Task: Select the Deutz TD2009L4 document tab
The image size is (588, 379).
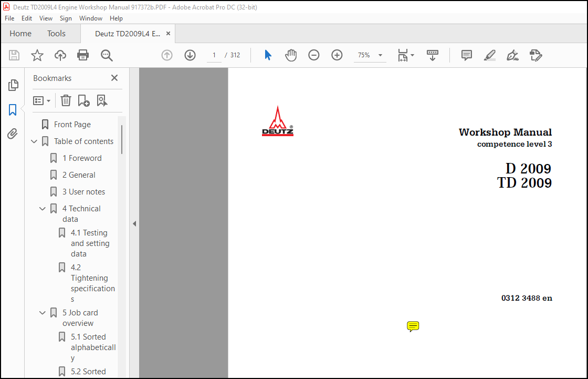Action: click(x=128, y=34)
